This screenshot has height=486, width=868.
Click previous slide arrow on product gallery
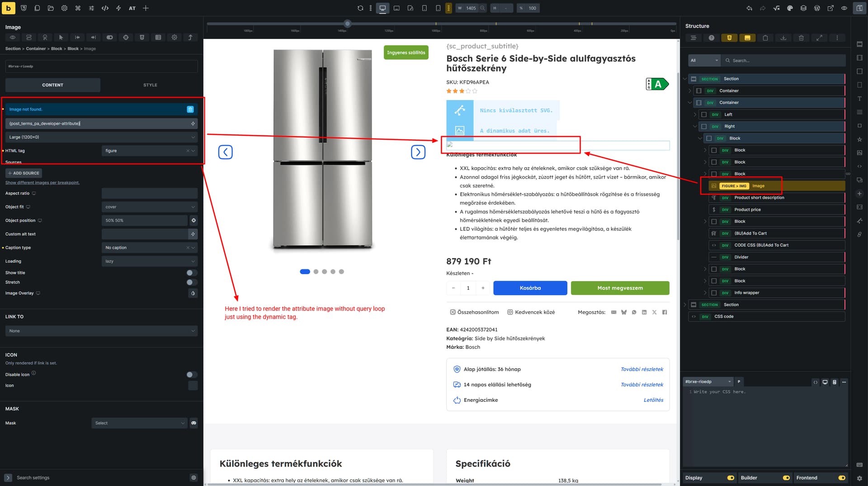tap(226, 152)
